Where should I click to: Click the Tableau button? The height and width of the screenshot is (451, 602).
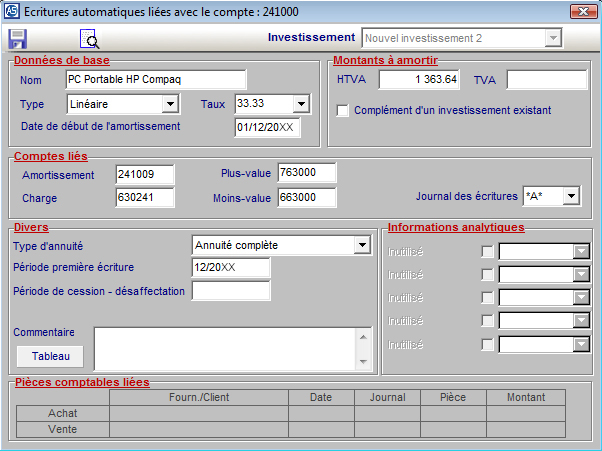pos(50,356)
